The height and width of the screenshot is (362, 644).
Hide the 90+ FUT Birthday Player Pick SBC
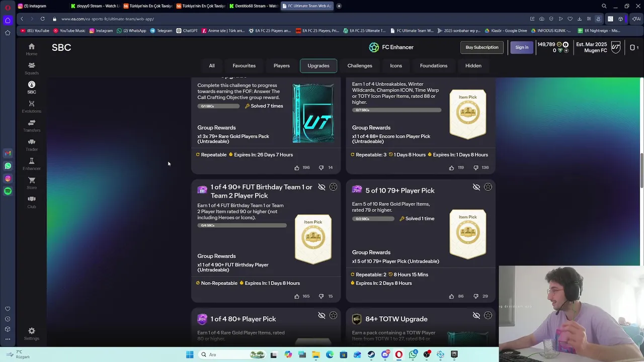321,187
